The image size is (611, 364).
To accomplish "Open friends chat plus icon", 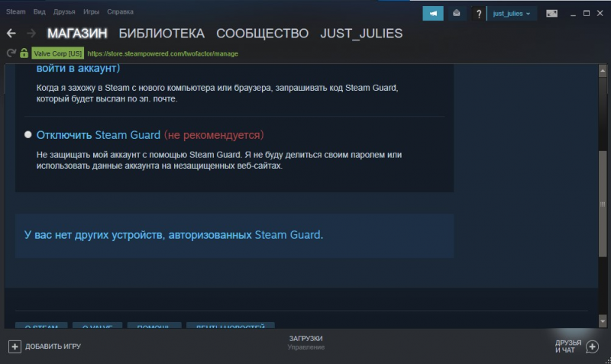I will tap(592, 346).
